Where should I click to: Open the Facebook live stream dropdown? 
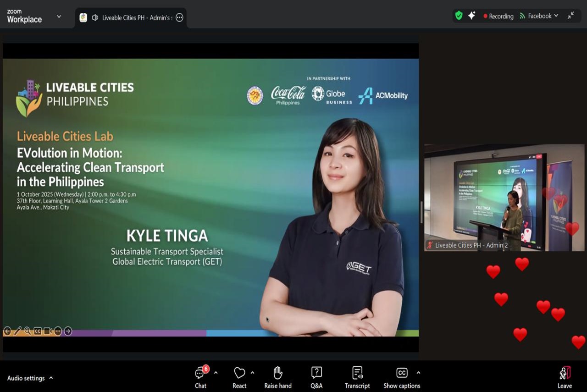click(x=539, y=16)
